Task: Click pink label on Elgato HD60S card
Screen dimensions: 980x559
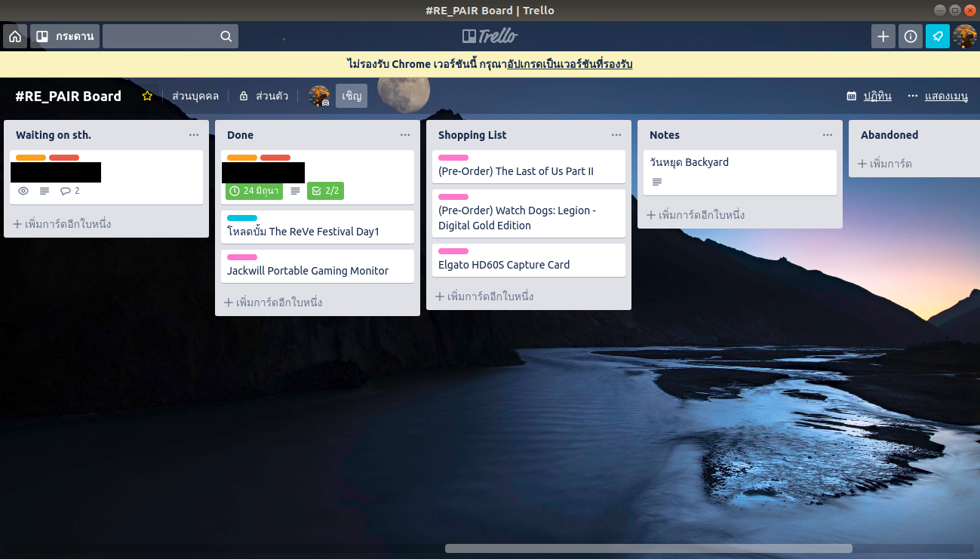Action: [453, 251]
